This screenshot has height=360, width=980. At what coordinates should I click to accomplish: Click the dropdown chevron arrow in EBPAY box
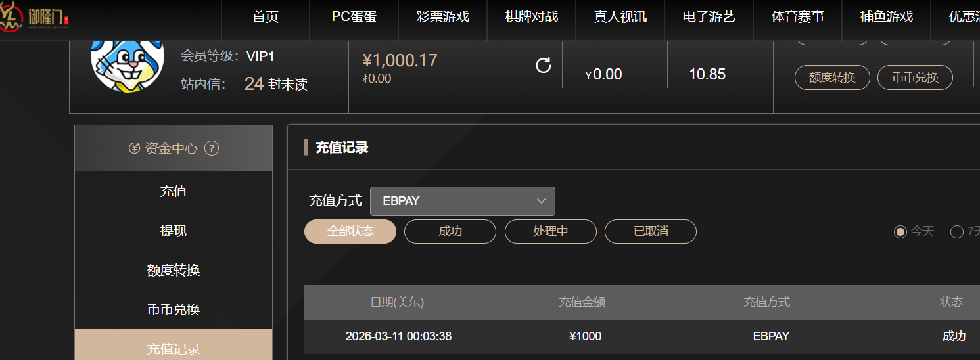click(542, 201)
